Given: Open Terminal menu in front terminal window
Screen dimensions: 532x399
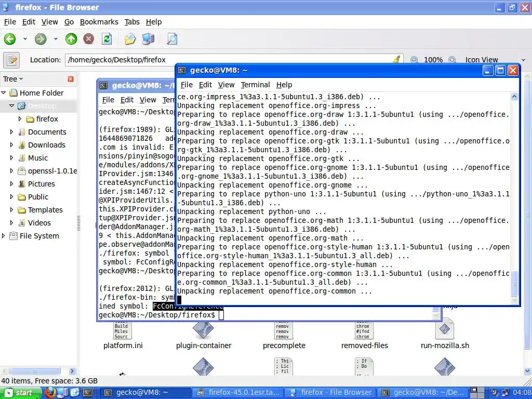Looking at the screenshot, I should 256,85.
